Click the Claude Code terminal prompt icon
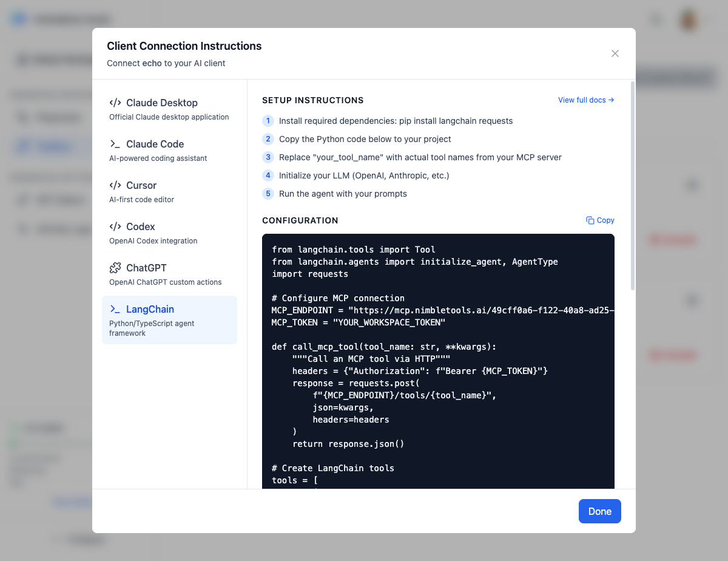Screen dimensions: 728x561 point(115,144)
